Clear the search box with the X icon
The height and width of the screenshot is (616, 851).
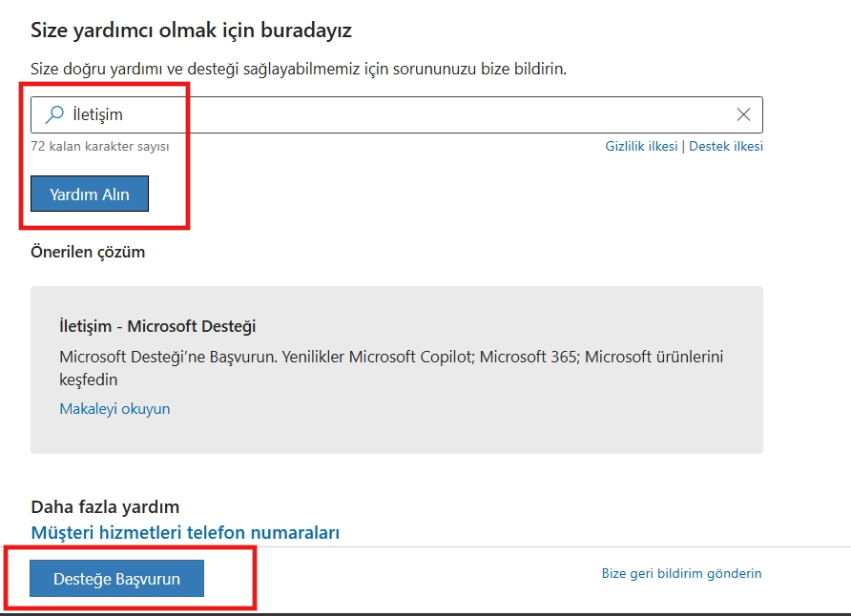(743, 114)
